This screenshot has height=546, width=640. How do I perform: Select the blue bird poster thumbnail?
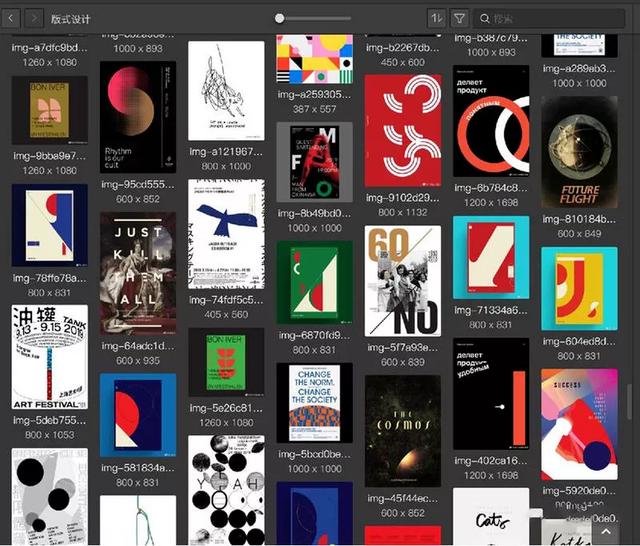[226, 234]
